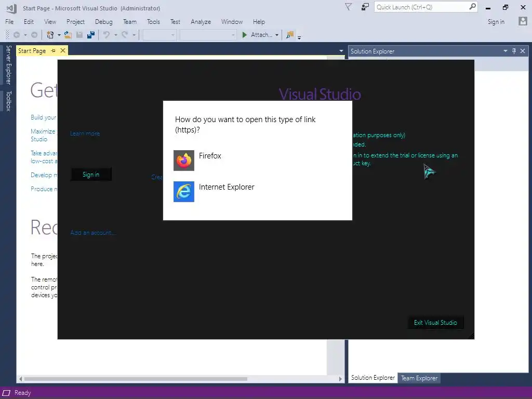
Task: Switch to the Solution Explorer bottom tab
Action: pos(373,378)
